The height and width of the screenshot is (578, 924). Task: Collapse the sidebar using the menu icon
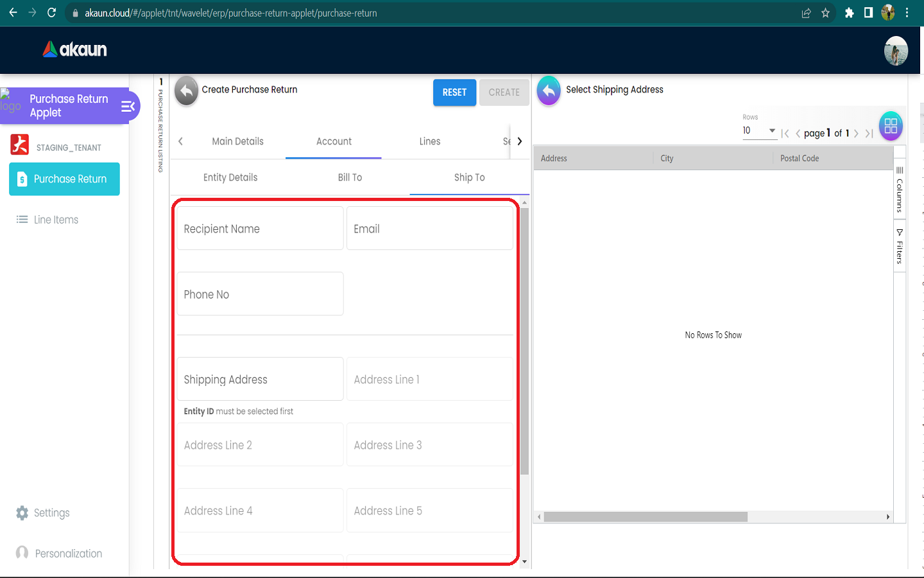point(128,106)
